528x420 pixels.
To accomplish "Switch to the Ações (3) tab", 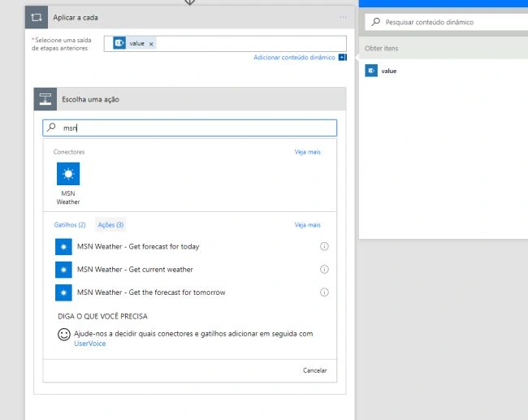I will pos(110,225).
